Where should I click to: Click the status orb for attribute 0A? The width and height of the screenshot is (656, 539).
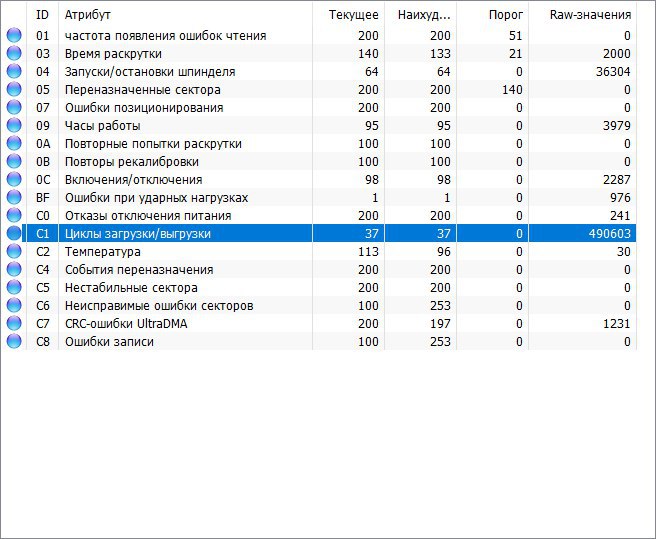coord(14,143)
